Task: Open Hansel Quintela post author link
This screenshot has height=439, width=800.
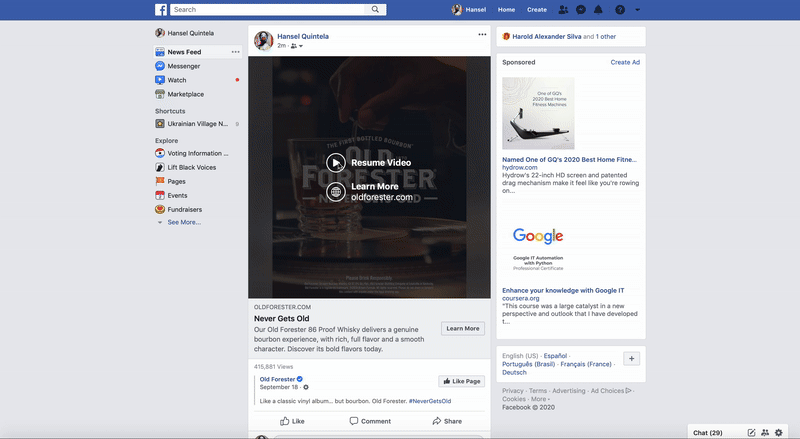Action: (303, 36)
